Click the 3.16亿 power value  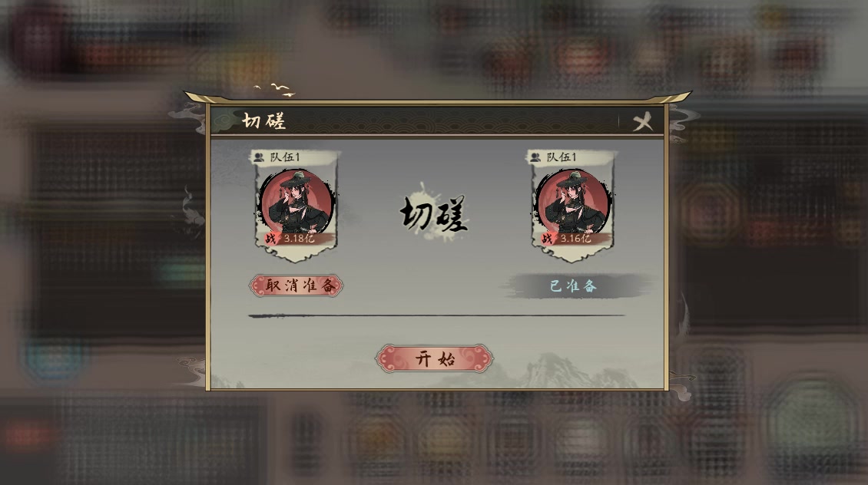(575, 239)
